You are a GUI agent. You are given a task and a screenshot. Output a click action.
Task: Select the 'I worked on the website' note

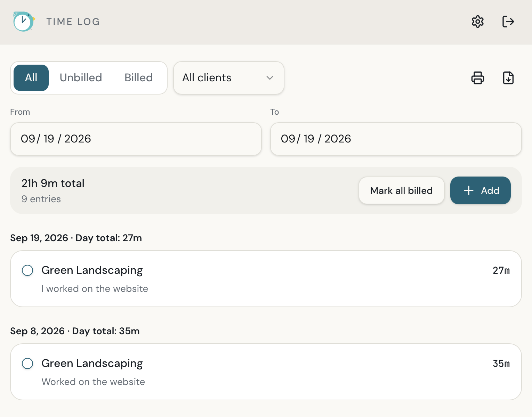95,289
